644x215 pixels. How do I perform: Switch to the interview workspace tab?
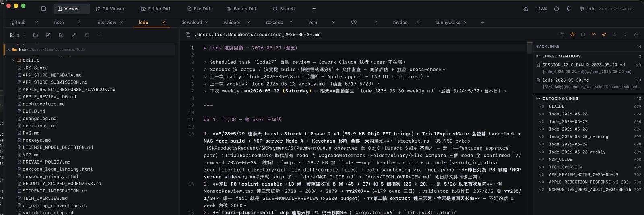coord(106,23)
